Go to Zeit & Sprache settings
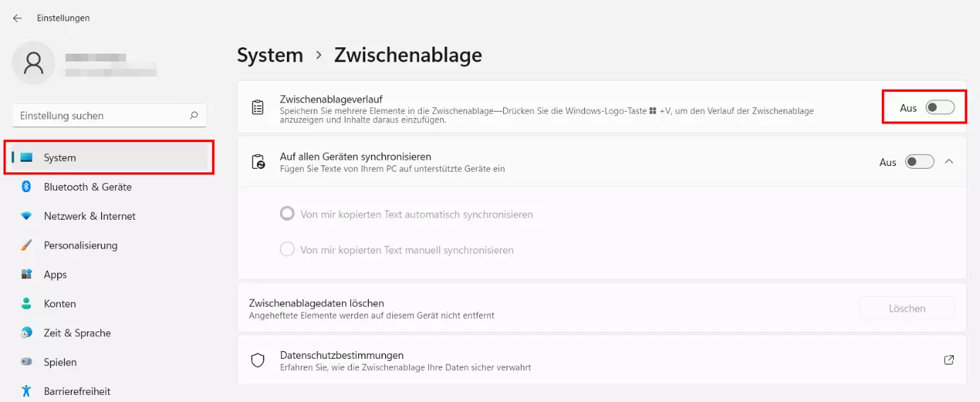 [x=77, y=333]
